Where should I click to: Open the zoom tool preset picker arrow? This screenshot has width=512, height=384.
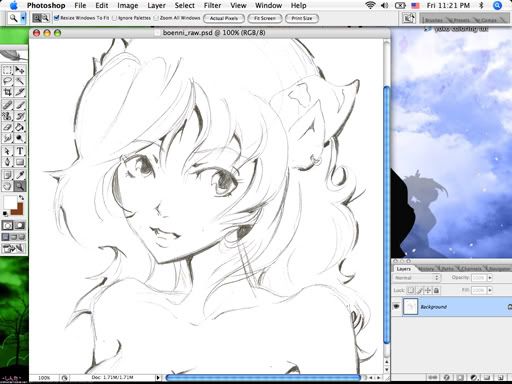[23, 18]
